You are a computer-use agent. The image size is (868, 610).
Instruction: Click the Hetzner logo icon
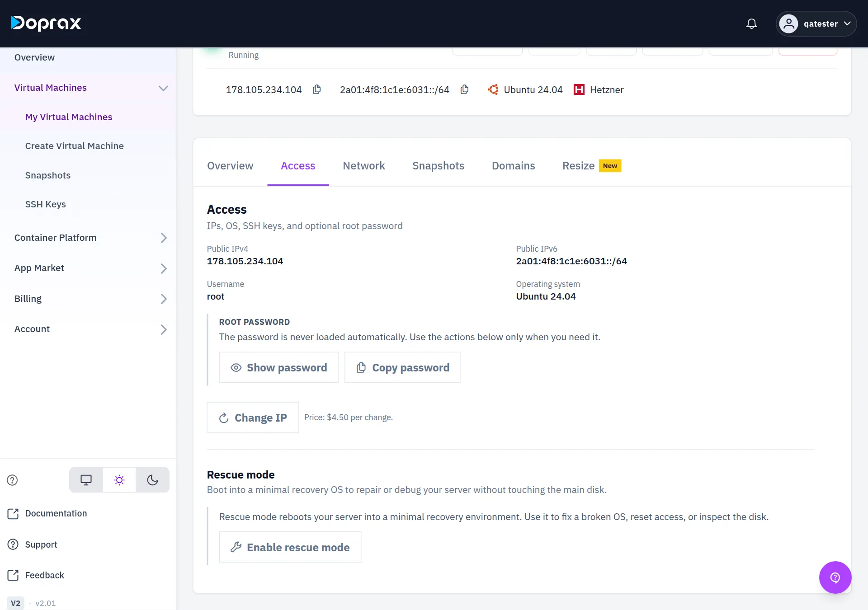pos(579,89)
